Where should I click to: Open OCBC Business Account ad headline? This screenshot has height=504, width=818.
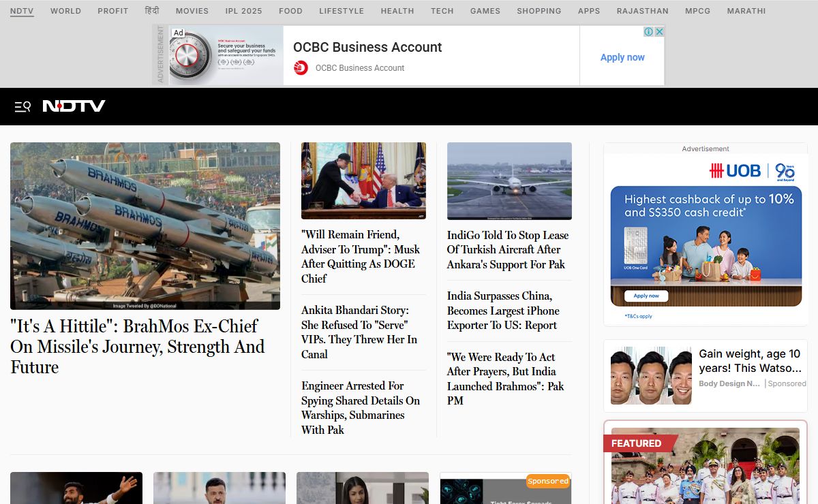click(367, 47)
